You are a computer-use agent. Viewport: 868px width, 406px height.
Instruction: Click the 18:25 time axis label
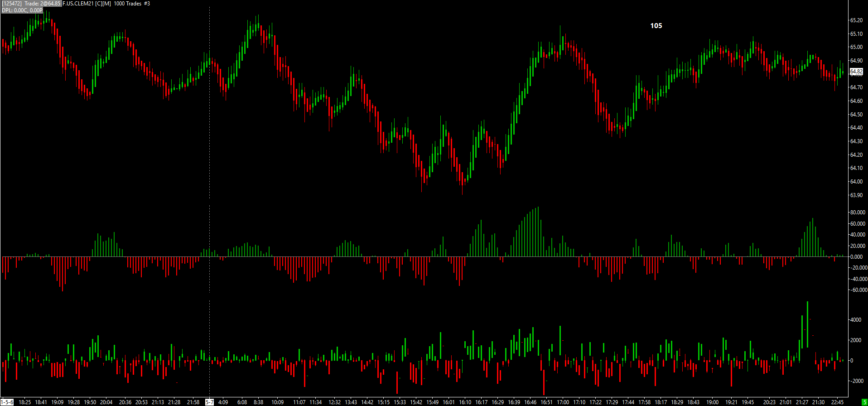pyautogui.click(x=24, y=402)
